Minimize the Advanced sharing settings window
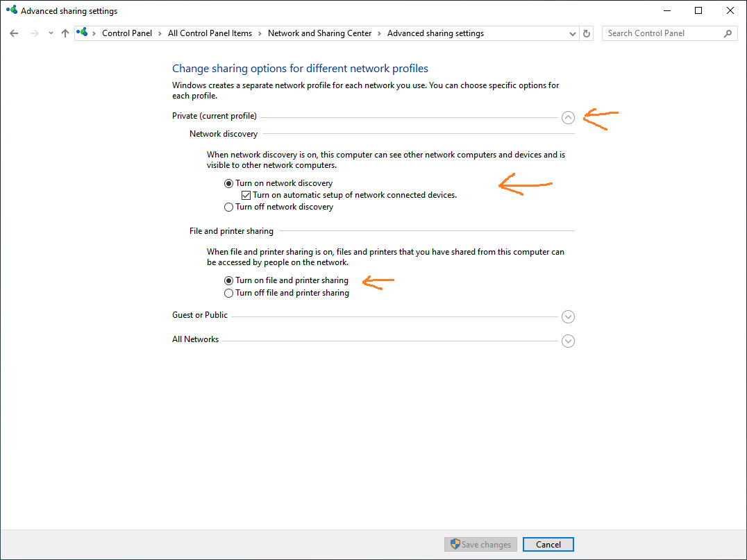 [667, 10]
